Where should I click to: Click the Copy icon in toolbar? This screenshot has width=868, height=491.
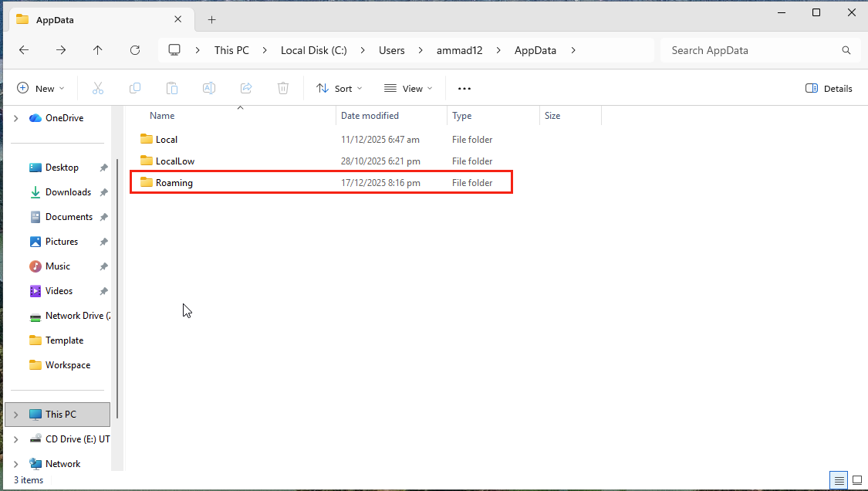point(135,88)
